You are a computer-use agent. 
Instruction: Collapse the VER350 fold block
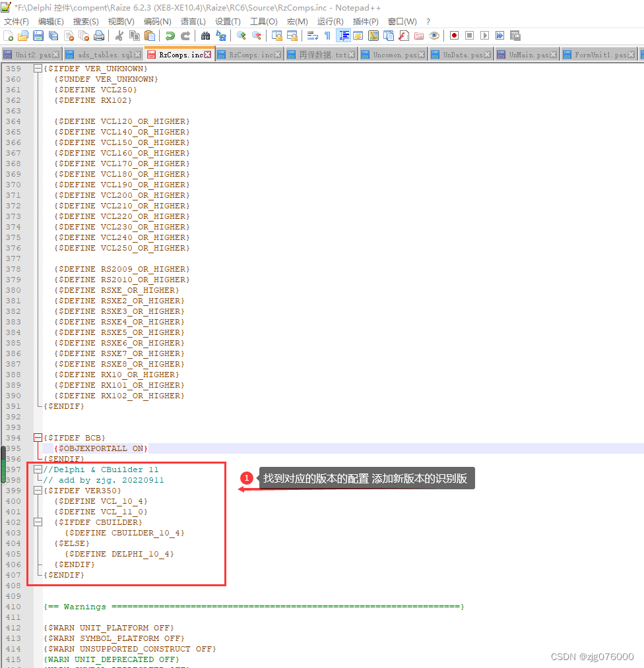click(x=38, y=490)
